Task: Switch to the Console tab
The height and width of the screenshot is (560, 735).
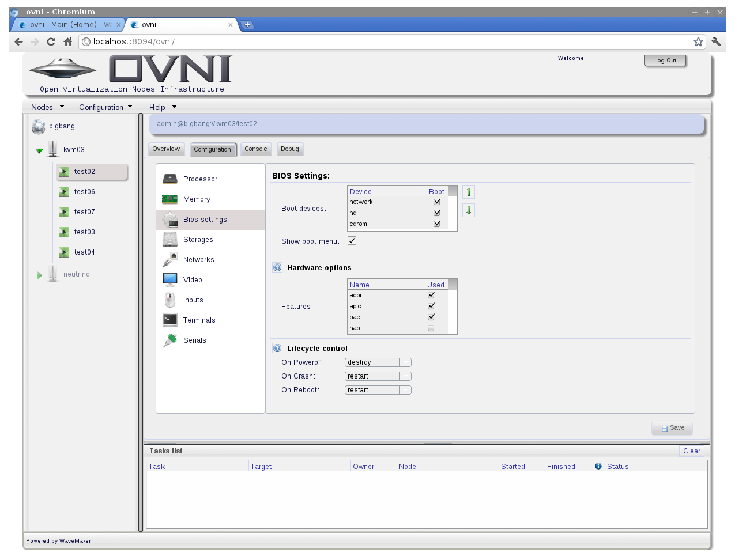Action: (256, 149)
